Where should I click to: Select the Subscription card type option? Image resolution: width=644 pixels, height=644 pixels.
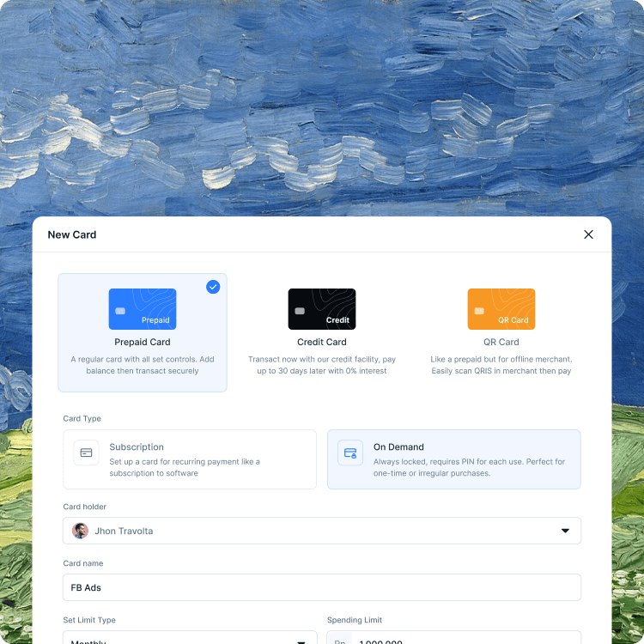click(190, 459)
